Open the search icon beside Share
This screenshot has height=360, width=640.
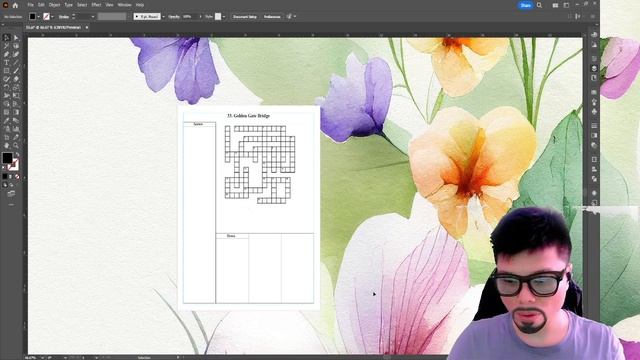point(539,5)
